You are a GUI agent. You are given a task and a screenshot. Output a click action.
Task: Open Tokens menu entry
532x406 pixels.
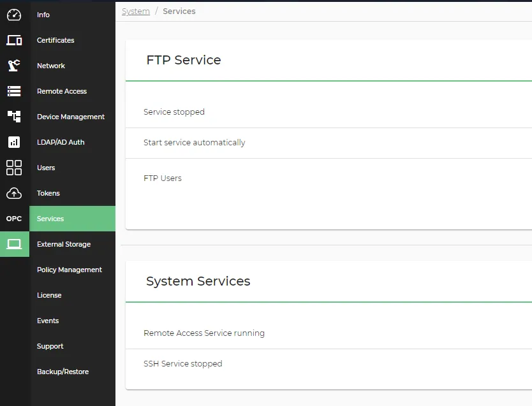point(48,193)
